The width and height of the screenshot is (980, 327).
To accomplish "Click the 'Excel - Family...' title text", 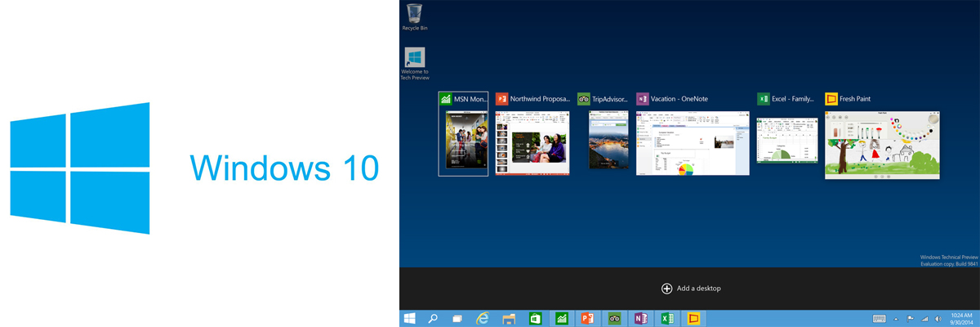I will [793, 99].
